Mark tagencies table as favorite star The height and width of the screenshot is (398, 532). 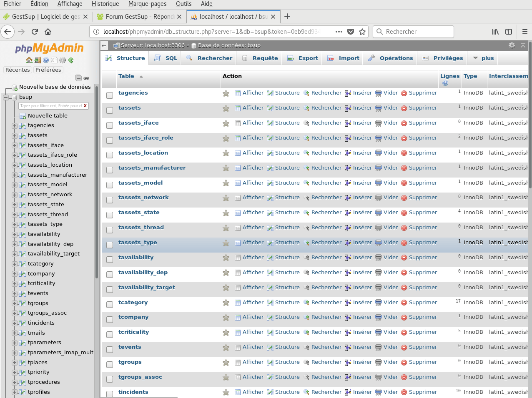coord(226,93)
